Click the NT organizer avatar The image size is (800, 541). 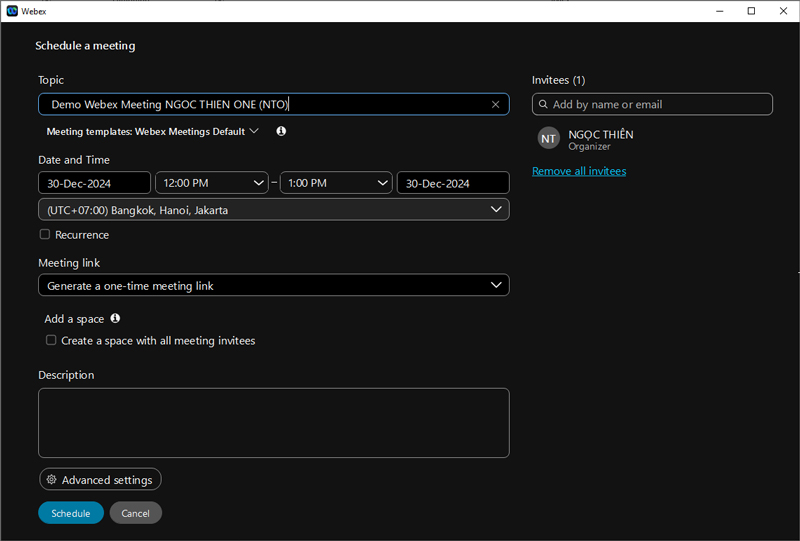[548, 138]
